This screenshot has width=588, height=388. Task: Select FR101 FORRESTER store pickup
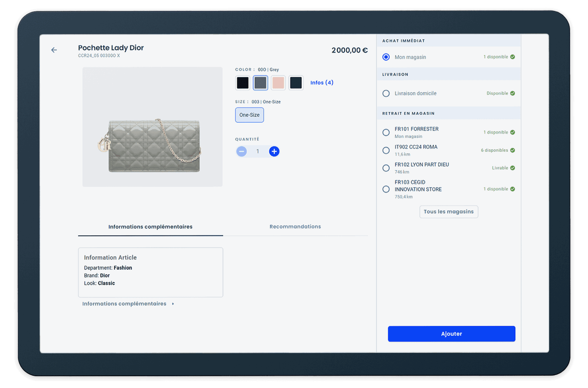pos(386,133)
